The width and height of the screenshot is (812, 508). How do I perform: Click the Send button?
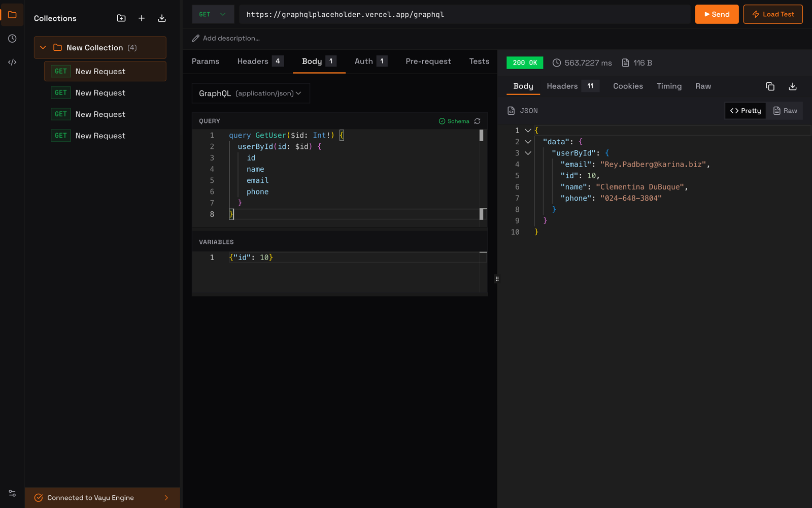pyautogui.click(x=717, y=14)
